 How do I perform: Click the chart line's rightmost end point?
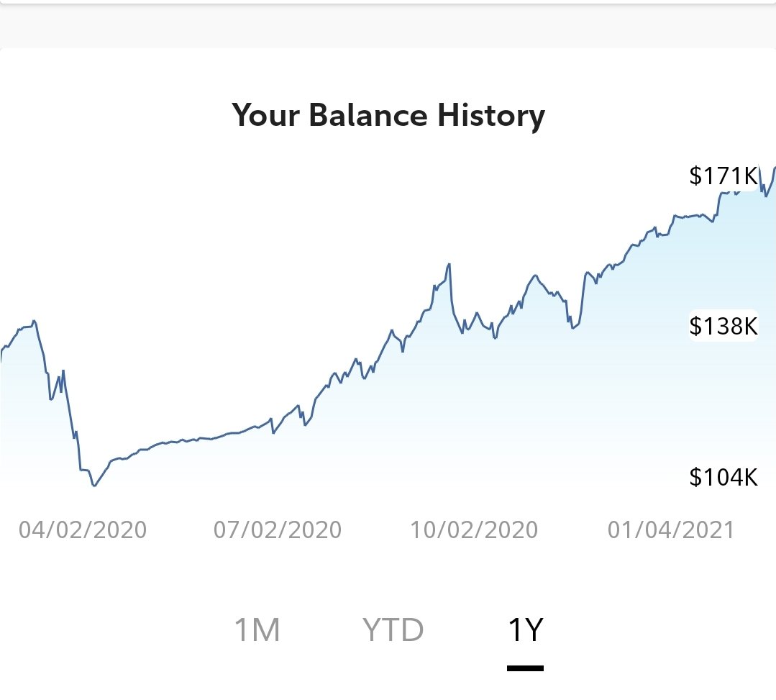775,168
